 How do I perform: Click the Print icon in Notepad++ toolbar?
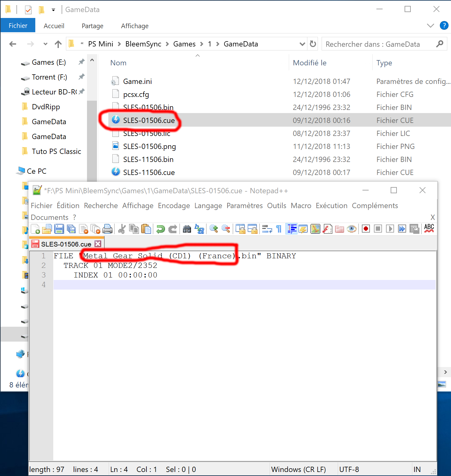[107, 229]
